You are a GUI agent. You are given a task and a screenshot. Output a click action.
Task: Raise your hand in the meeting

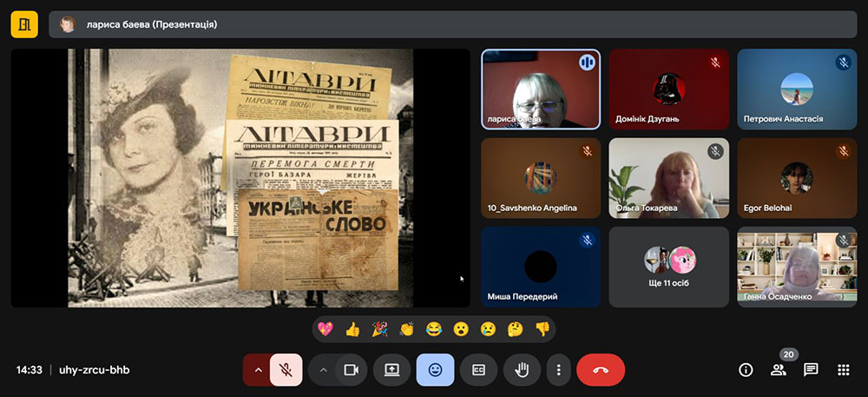point(522,370)
